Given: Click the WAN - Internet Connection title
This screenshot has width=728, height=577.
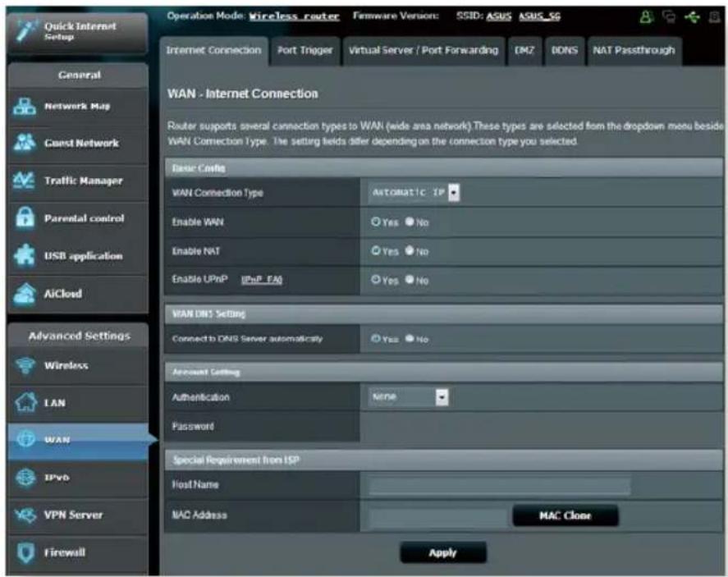Looking at the screenshot, I should point(243,94).
